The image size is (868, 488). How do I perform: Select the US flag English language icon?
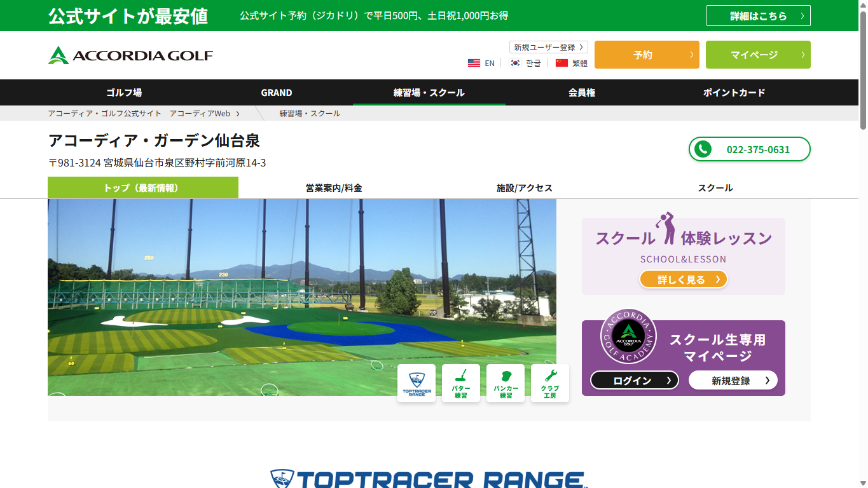(x=474, y=63)
